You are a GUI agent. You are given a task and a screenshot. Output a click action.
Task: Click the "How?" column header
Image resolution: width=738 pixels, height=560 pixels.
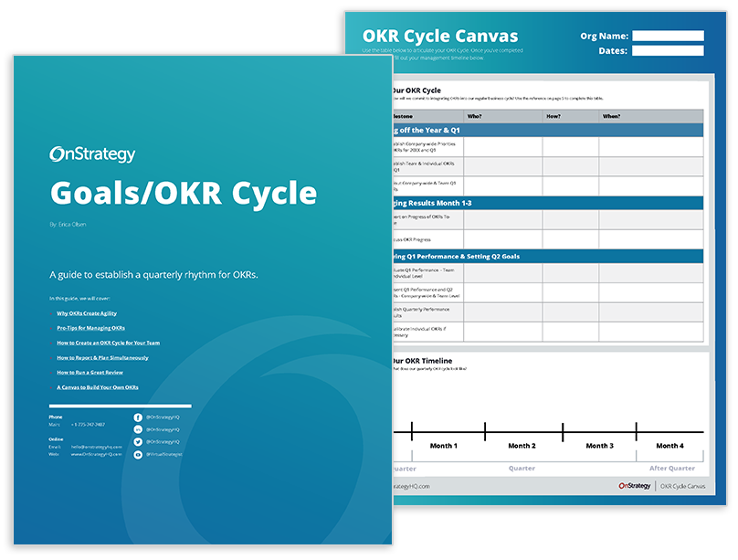(x=553, y=116)
